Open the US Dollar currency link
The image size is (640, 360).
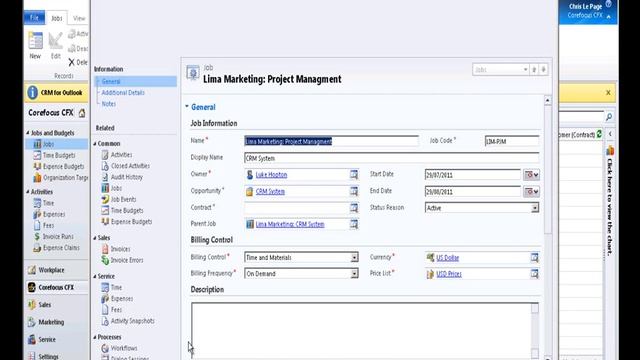(447, 258)
